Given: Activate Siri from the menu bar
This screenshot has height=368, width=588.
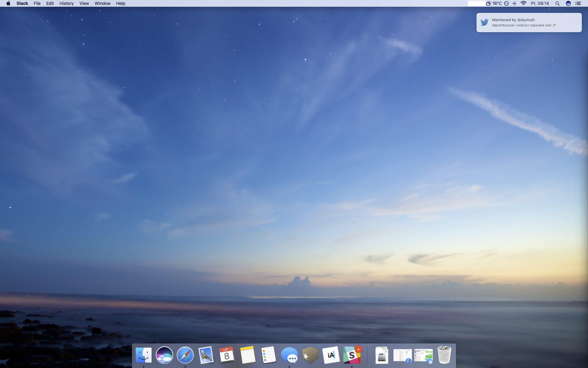Looking at the screenshot, I should pos(568,3).
